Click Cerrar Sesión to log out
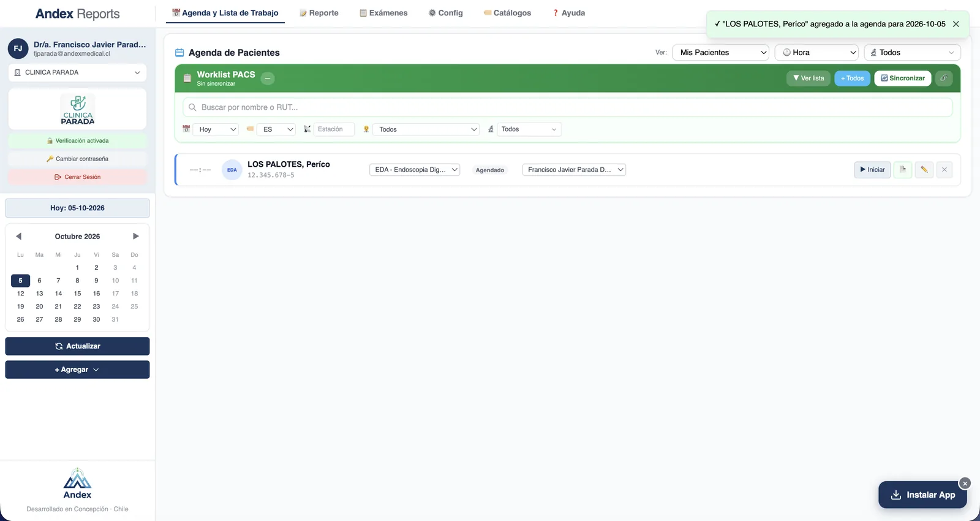This screenshot has height=521, width=980. [77, 177]
